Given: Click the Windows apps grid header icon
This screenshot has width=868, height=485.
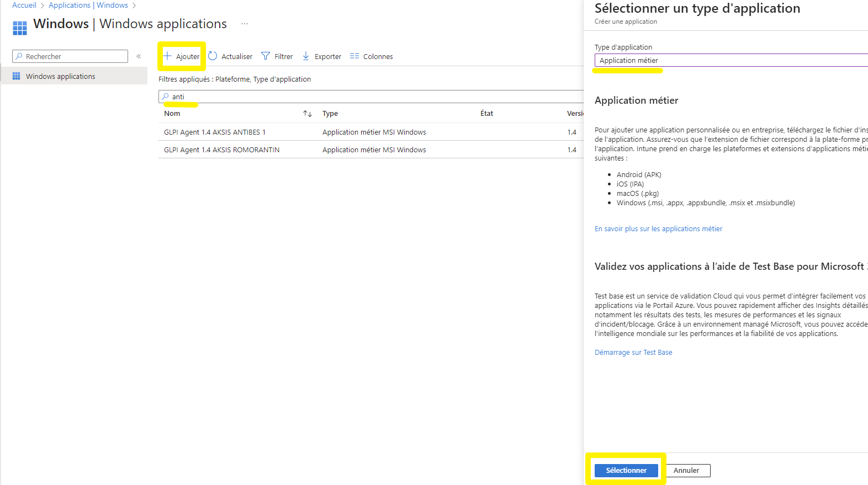Looking at the screenshot, I should (x=20, y=28).
